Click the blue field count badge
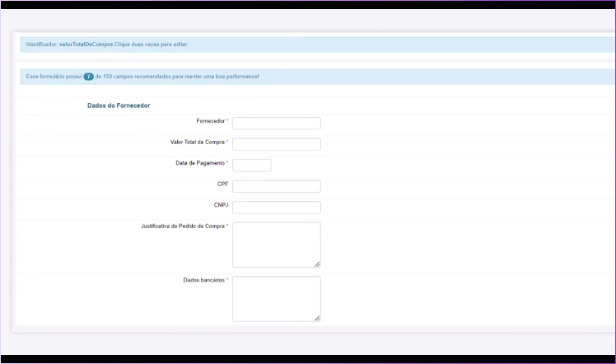This screenshot has height=364, width=616. point(88,77)
